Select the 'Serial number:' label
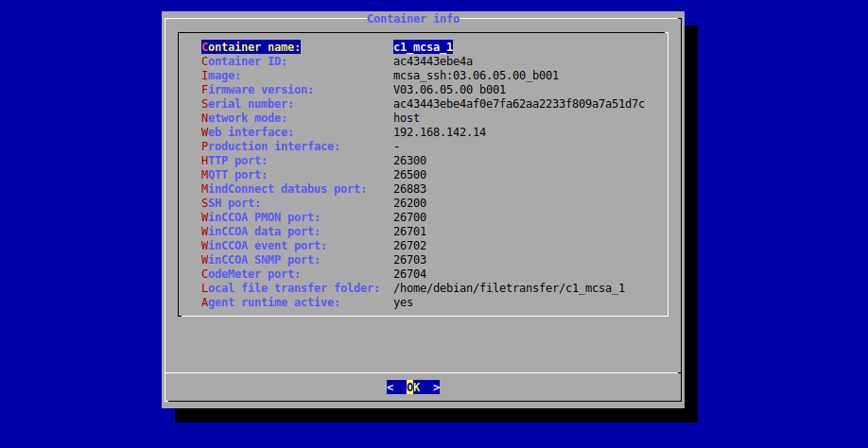 point(248,104)
